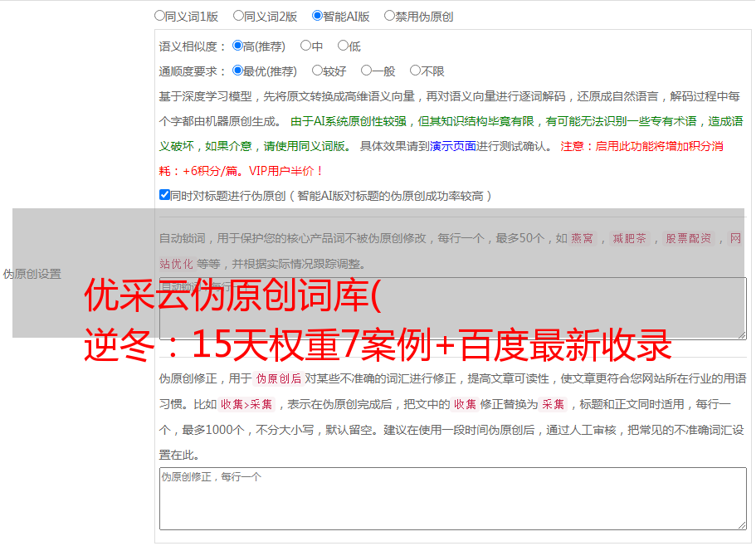Click the 收集>采集 example tag
Screen dimensions: 756x546
pyautogui.click(x=246, y=405)
